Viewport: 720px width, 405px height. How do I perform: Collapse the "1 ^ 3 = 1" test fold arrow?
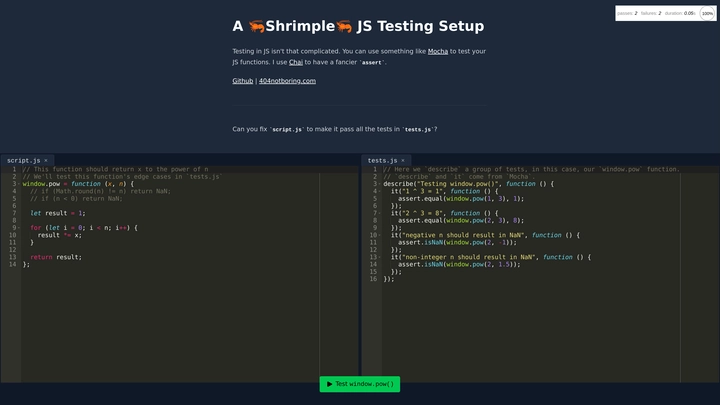pos(379,191)
